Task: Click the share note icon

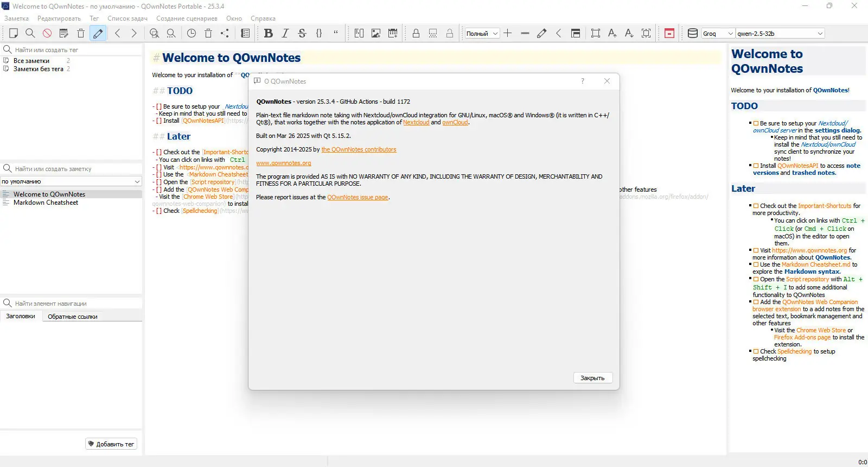Action: 225,34
